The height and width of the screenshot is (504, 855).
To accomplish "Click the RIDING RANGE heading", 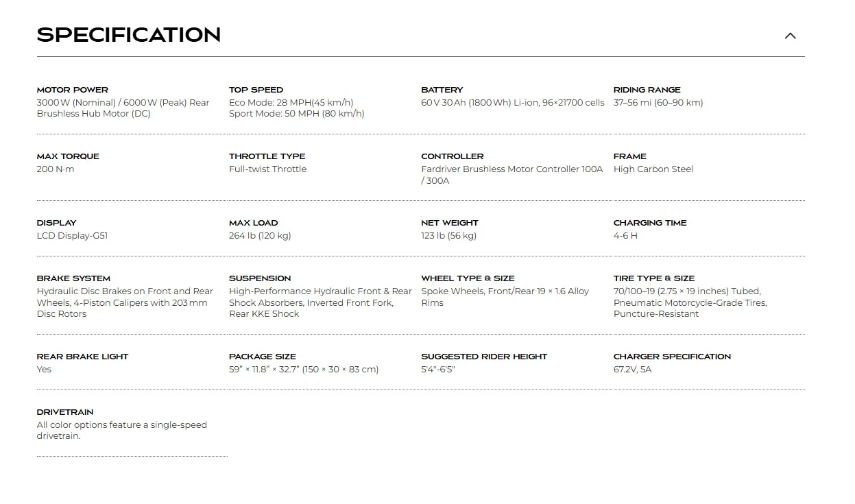I will pyautogui.click(x=647, y=90).
